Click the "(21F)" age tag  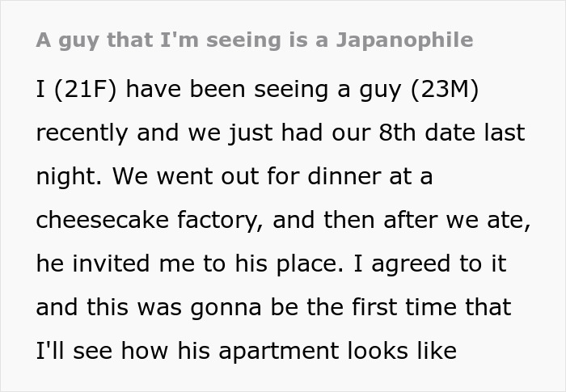84,91
